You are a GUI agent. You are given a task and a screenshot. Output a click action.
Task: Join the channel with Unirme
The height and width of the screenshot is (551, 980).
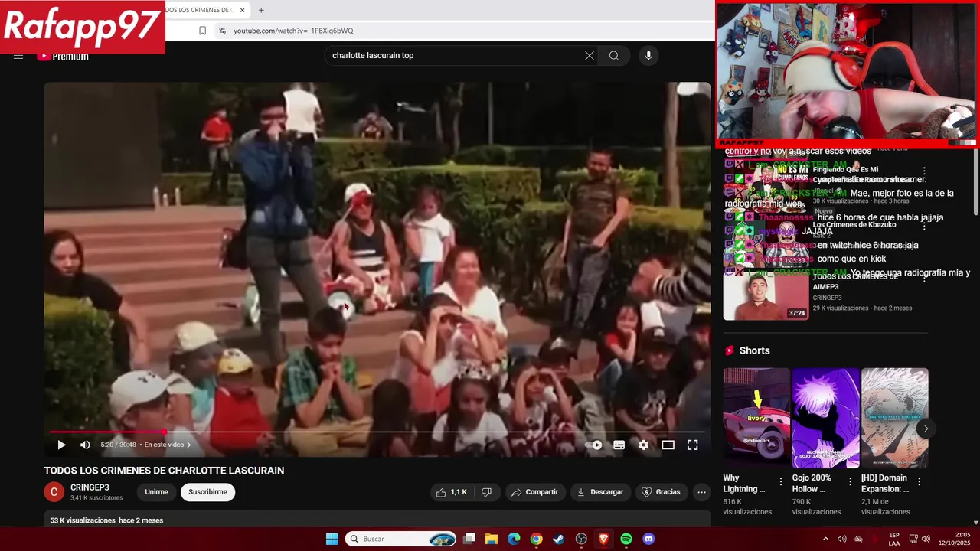pyautogui.click(x=156, y=492)
